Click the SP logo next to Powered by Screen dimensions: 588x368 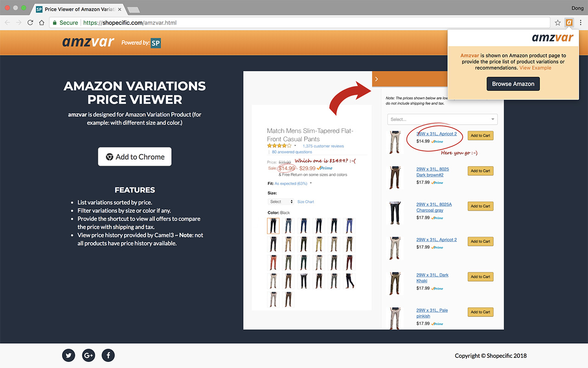[x=156, y=43]
